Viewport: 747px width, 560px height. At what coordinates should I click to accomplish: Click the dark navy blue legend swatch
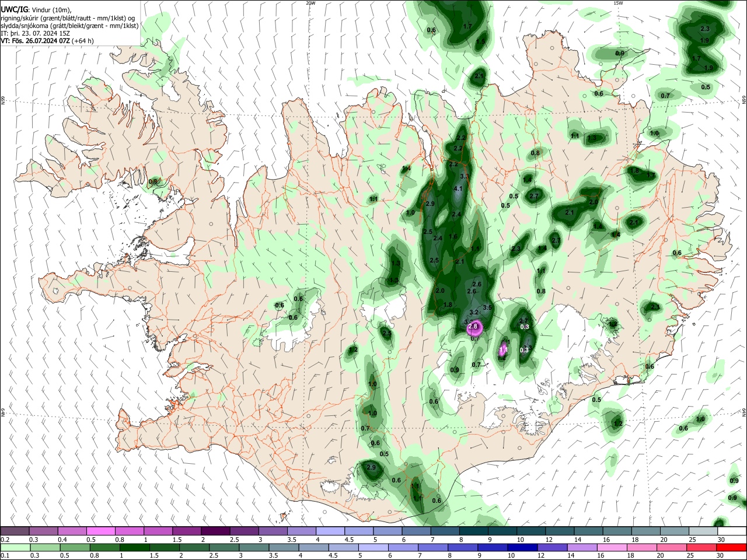[x=522, y=547]
